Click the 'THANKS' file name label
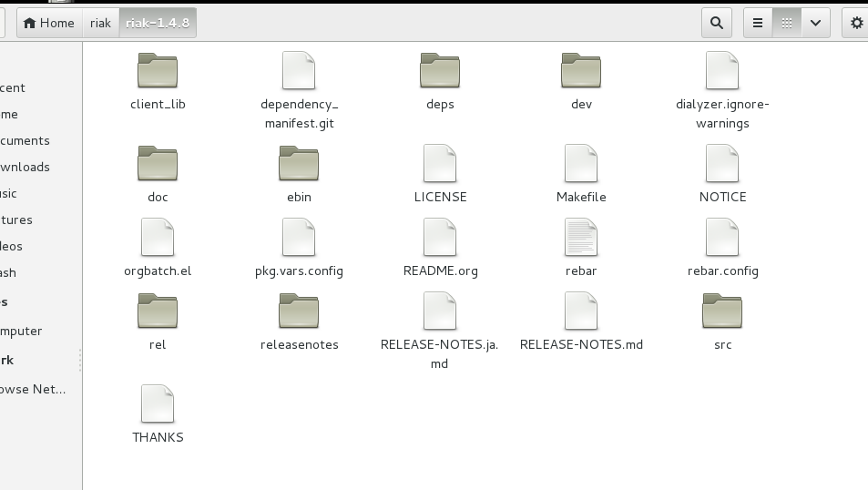The height and width of the screenshot is (490, 868). [158, 437]
